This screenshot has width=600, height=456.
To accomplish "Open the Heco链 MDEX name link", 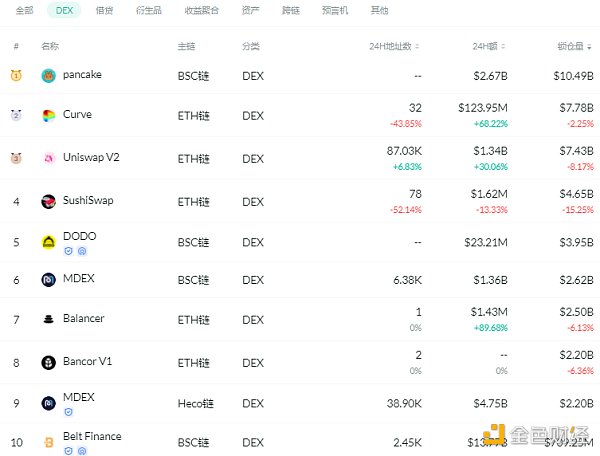I will [x=79, y=397].
